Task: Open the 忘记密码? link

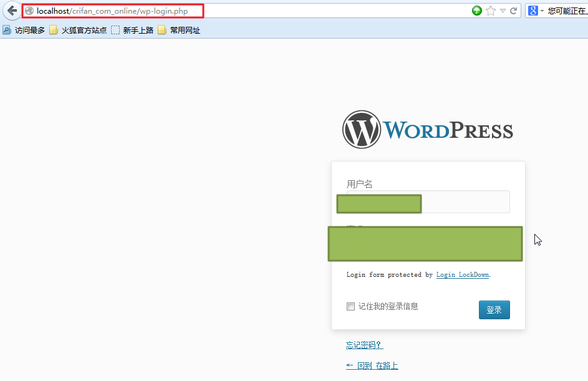Action: [364, 345]
